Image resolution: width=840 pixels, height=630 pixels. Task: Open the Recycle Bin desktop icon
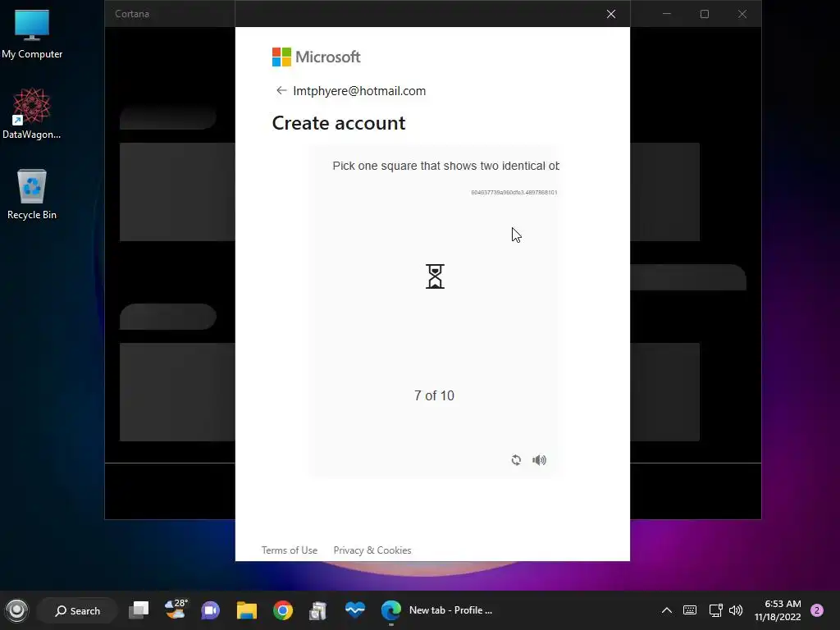pos(32,194)
